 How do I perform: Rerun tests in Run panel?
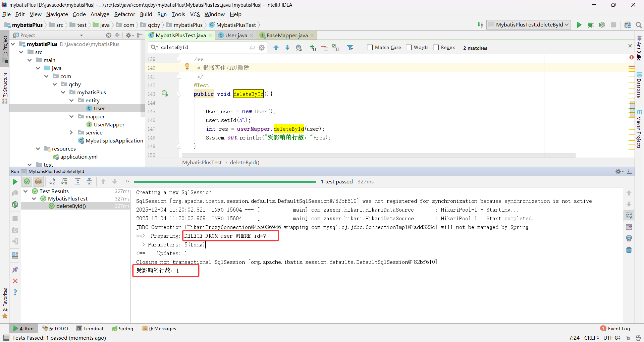click(x=15, y=181)
